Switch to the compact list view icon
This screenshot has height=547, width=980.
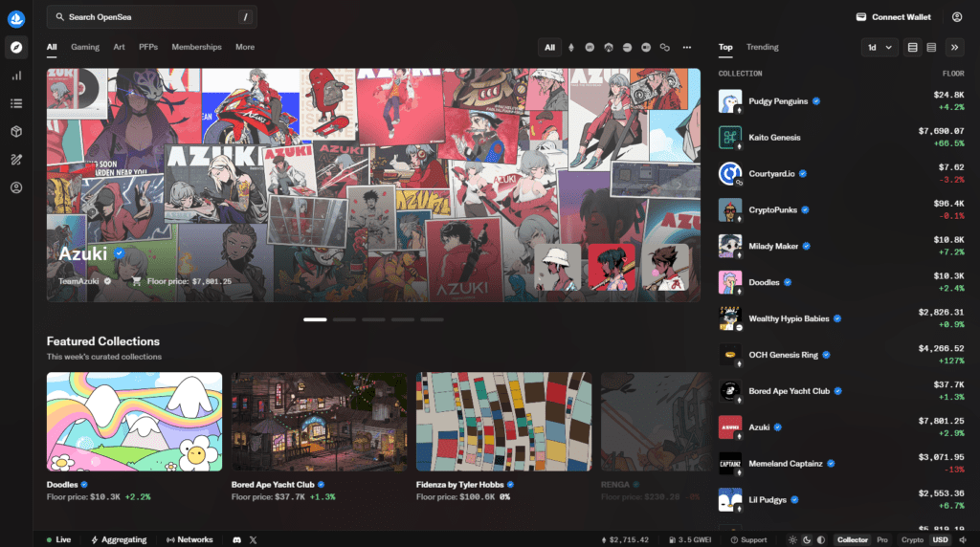(931, 48)
